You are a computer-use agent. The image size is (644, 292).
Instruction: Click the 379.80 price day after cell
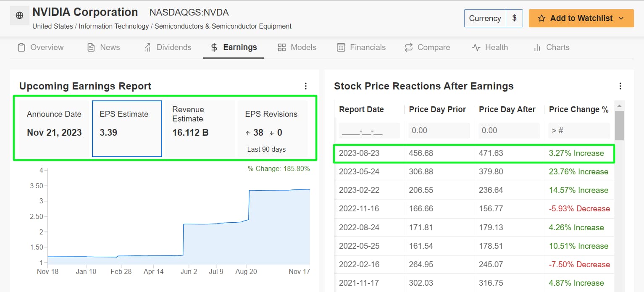(x=491, y=172)
